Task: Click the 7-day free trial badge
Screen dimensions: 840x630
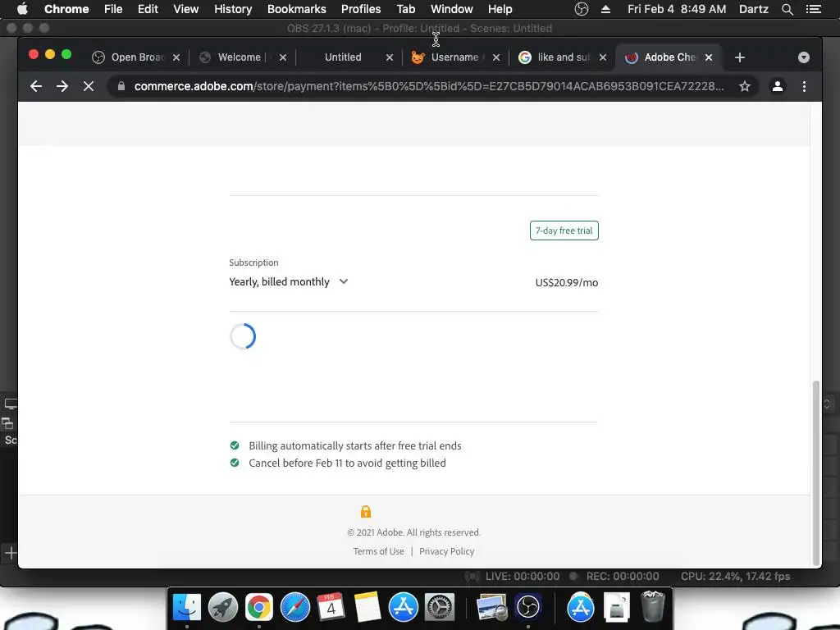Action: pyautogui.click(x=564, y=231)
